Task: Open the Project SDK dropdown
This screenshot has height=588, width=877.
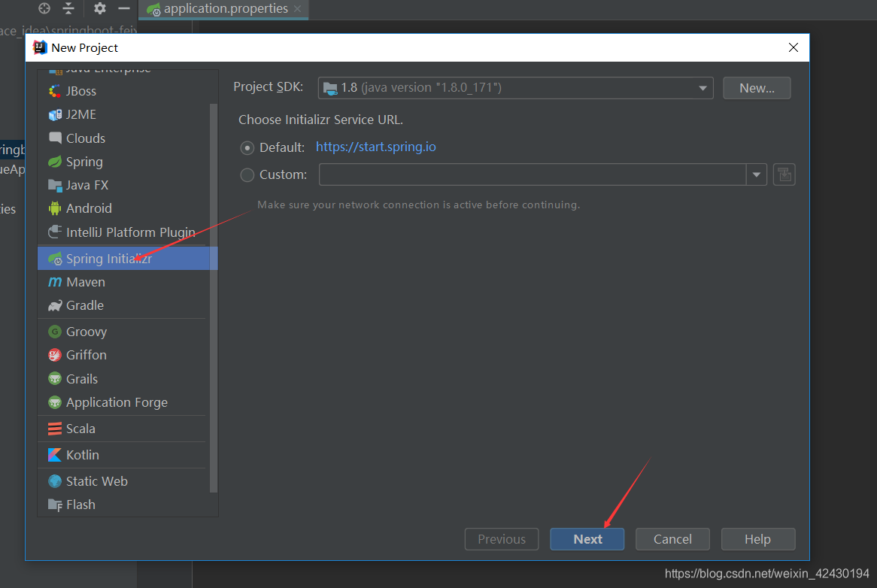Action: coord(515,88)
